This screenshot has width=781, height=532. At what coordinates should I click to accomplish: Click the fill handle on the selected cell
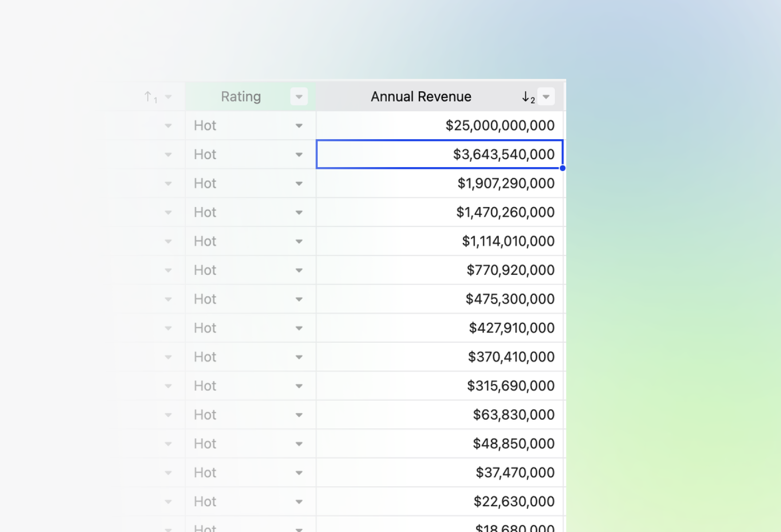pos(563,168)
